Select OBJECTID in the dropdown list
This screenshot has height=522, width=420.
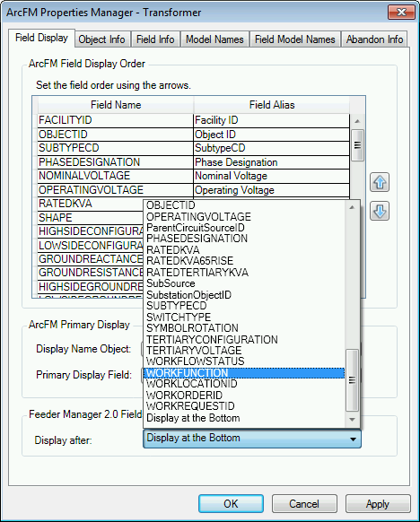click(x=244, y=205)
